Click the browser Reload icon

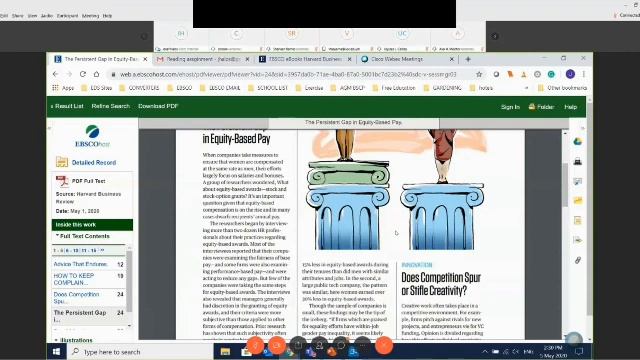[x=83, y=74]
